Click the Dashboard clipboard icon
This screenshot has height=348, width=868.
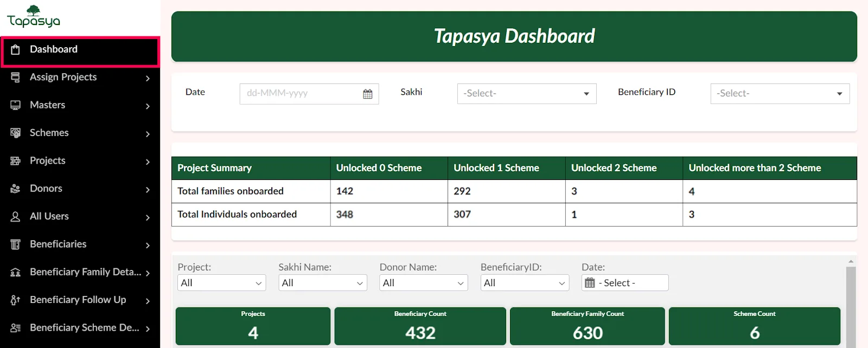click(16, 50)
